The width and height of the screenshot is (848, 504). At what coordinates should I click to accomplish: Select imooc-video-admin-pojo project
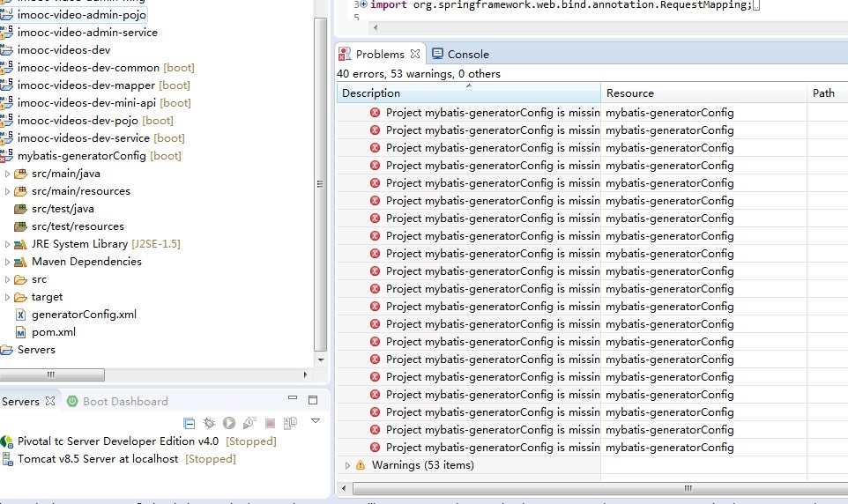[x=82, y=15]
